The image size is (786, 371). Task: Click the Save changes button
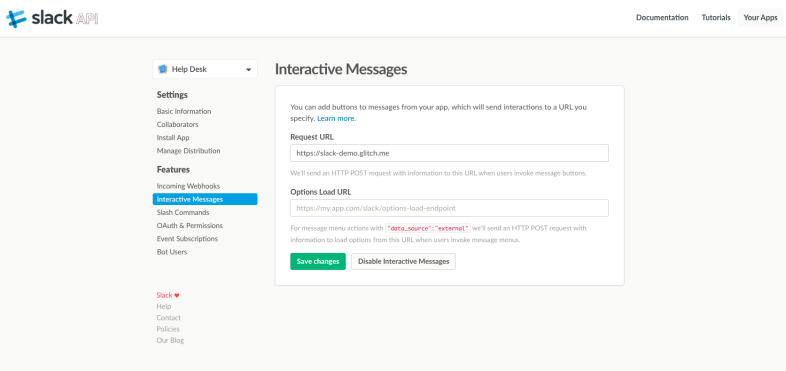[x=318, y=262]
